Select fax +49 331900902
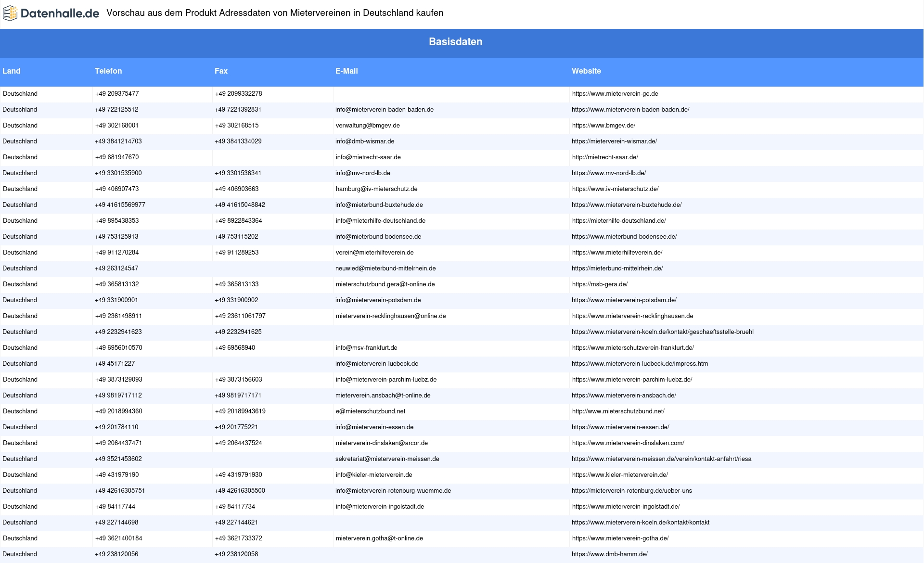The image size is (924, 563). 236,300
